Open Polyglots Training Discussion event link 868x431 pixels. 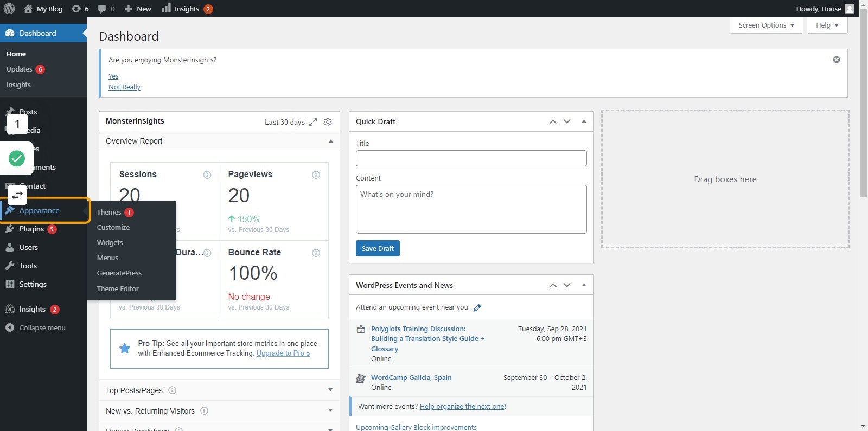point(428,339)
